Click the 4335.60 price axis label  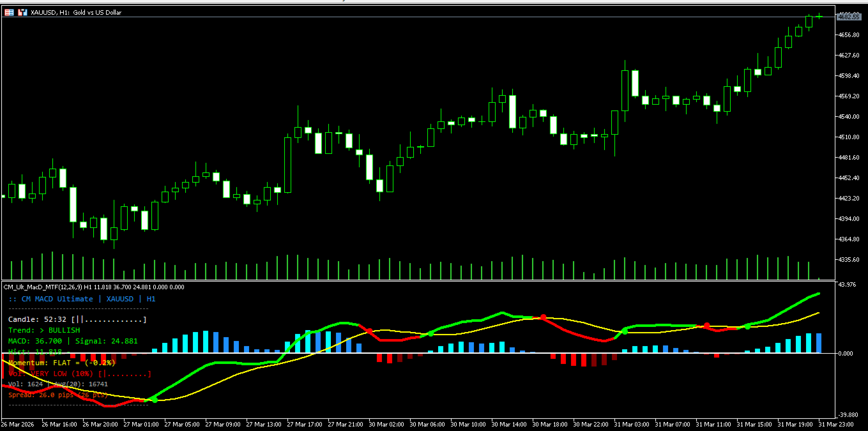coord(850,260)
